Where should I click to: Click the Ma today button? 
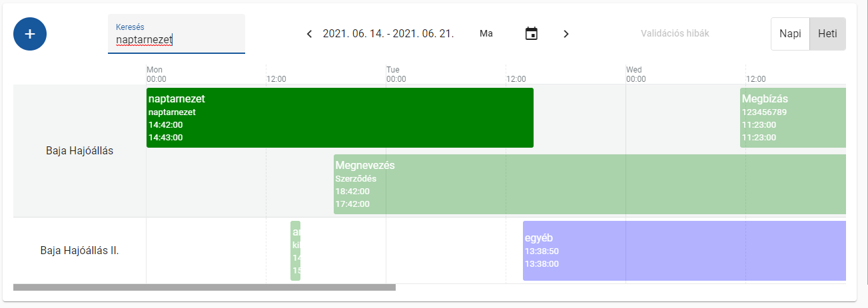(x=486, y=34)
